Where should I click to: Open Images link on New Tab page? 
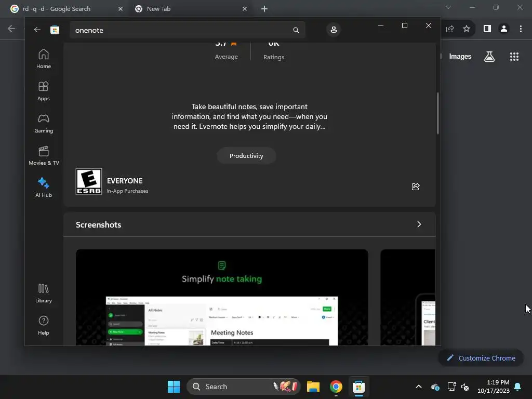[460, 56]
